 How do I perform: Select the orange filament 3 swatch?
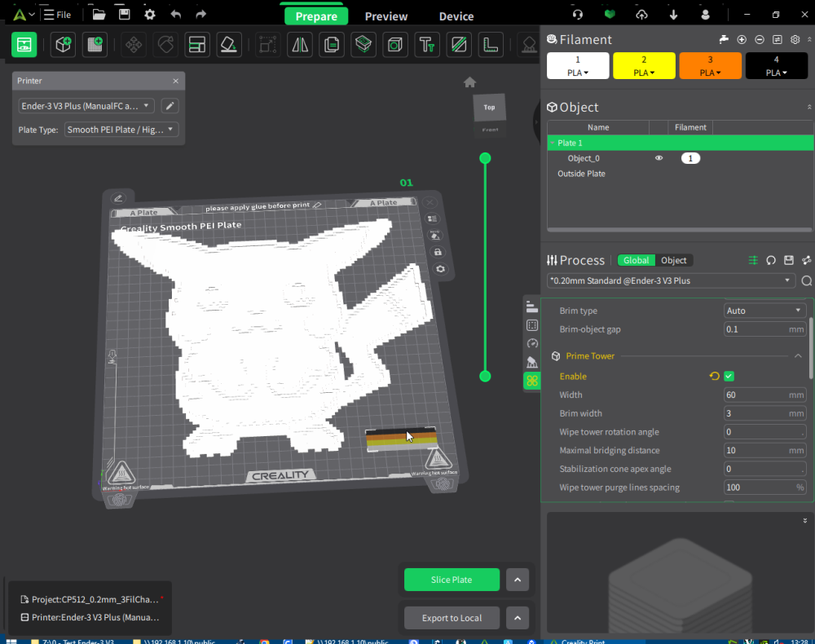pyautogui.click(x=710, y=66)
